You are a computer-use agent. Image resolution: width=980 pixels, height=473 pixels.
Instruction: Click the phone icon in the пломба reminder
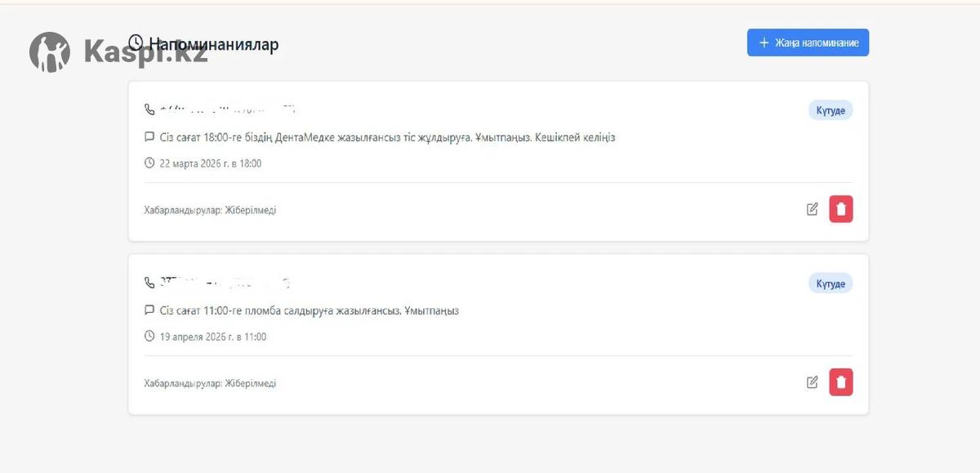click(149, 283)
